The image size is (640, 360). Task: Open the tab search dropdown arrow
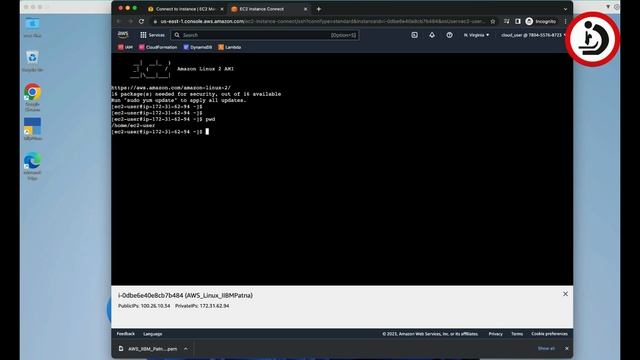565,9
